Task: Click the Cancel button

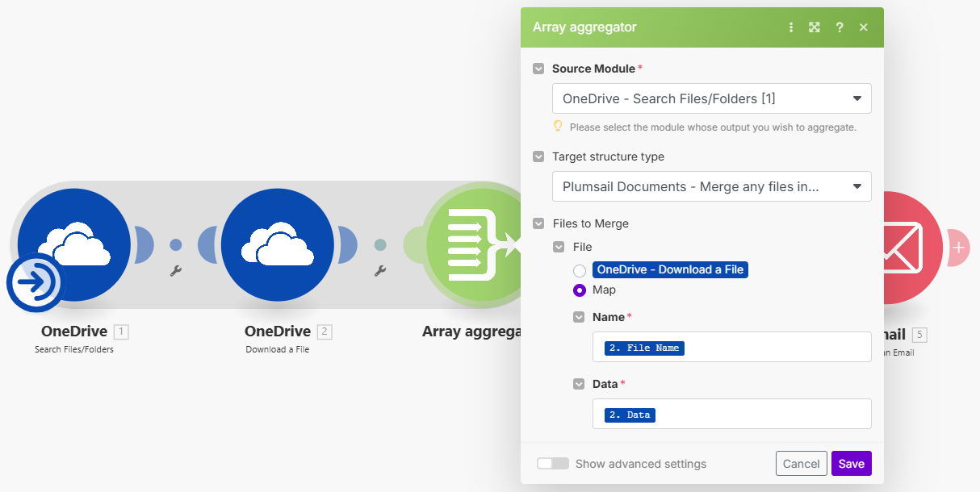Action: pos(802,464)
